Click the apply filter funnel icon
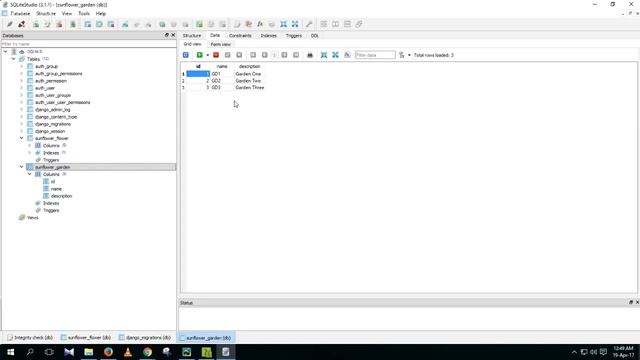640x360 pixels. tap(402, 55)
